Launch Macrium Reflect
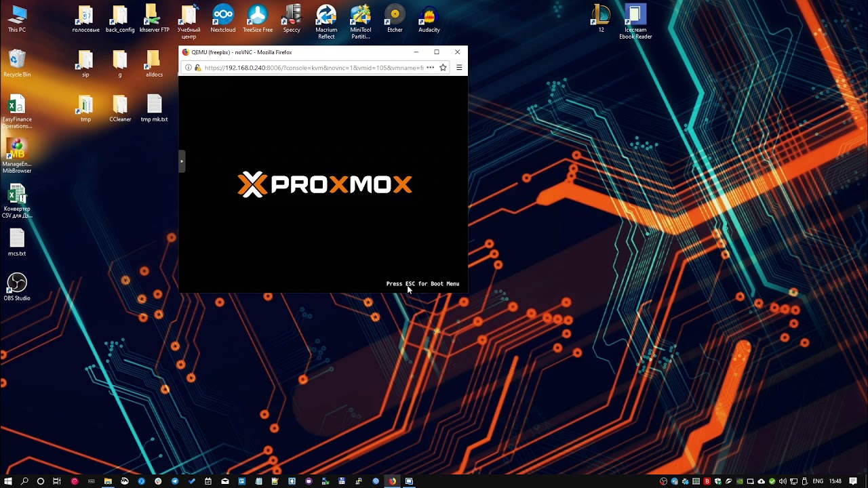Image resolution: width=868 pixels, height=488 pixels. tap(326, 22)
